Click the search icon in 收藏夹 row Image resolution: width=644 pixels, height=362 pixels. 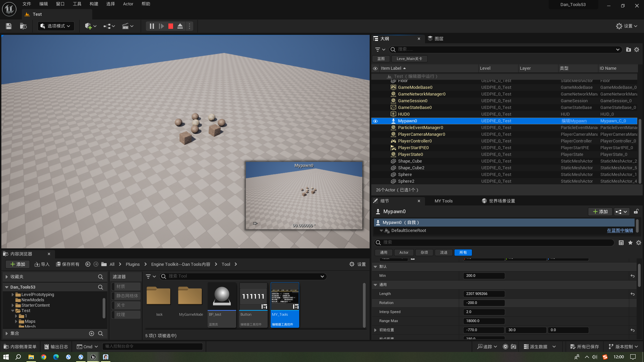[100, 277]
